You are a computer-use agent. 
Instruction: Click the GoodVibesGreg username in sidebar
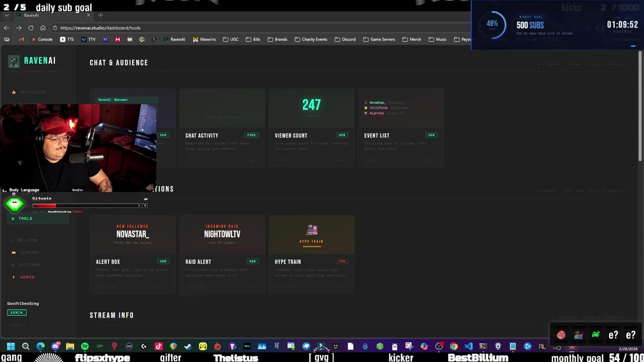click(x=23, y=304)
